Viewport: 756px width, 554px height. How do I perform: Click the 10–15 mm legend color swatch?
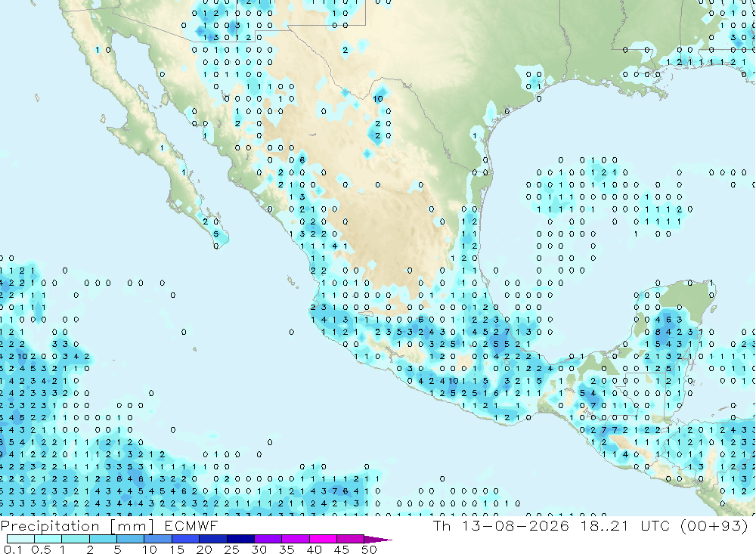point(158,539)
